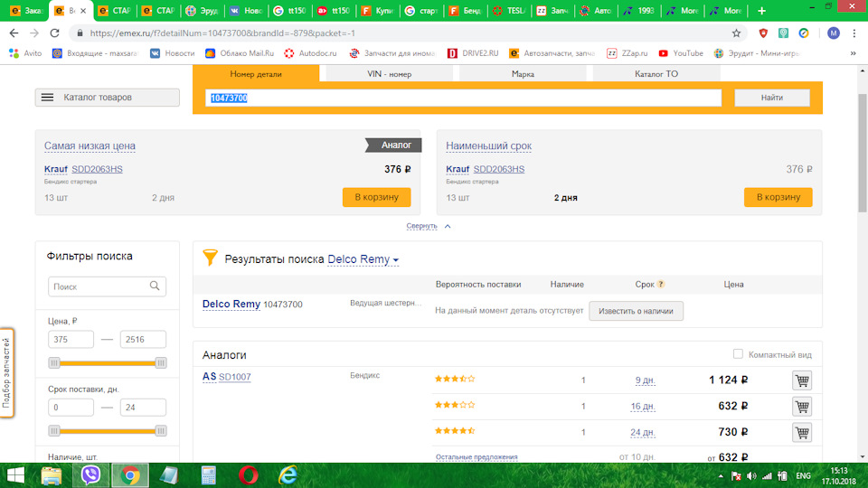Viewport: 868px width, 488px height.
Task: Click the volume speaker tray icon
Action: (751, 476)
